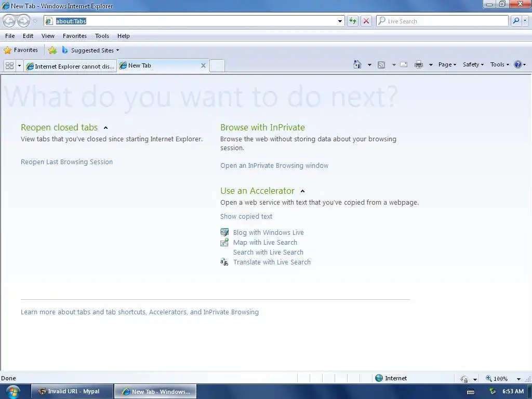Click the Internet security zone indicator
532x399 pixels.
[x=391, y=378]
